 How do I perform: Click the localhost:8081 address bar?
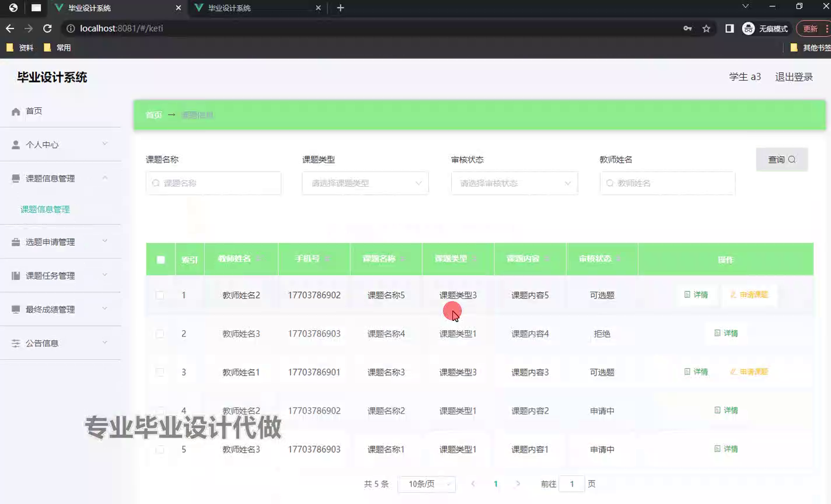click(x=373, y=28)
